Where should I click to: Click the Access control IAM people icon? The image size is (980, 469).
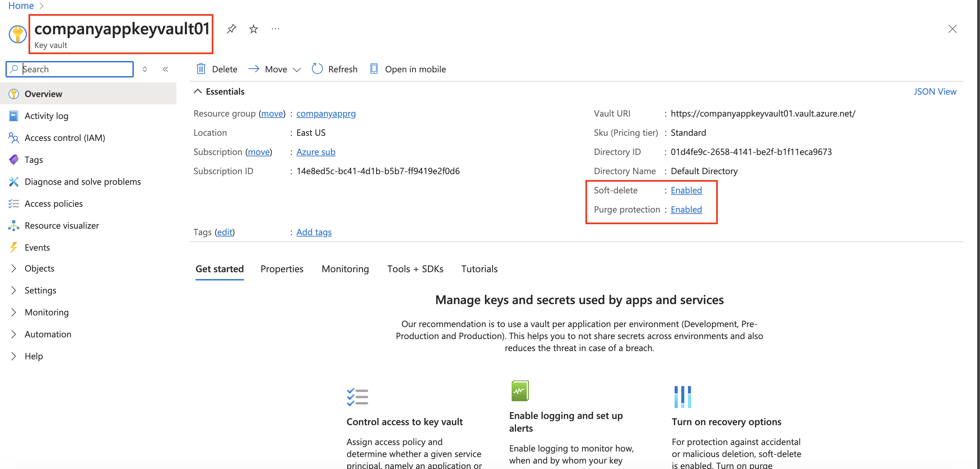pos(14,137)
